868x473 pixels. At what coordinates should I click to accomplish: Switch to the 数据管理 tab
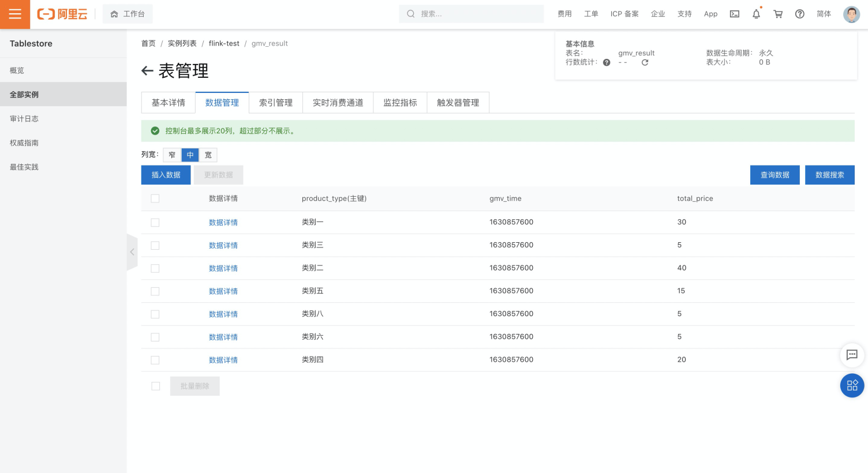pos(222,103)
